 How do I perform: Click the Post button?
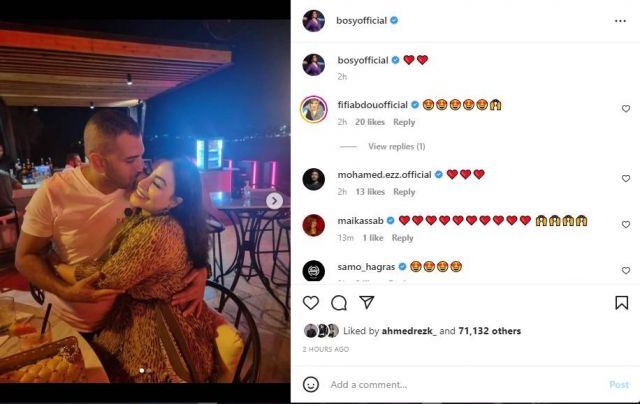point(619,384)
